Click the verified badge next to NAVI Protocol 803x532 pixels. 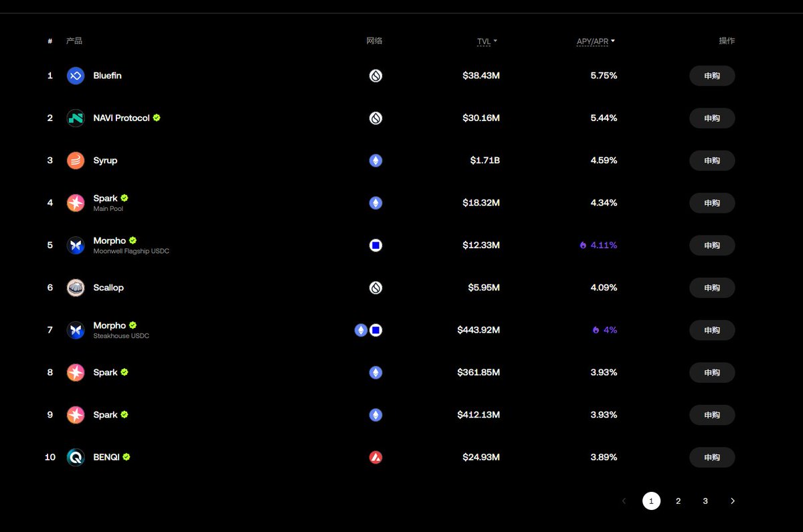coord(157,118)
